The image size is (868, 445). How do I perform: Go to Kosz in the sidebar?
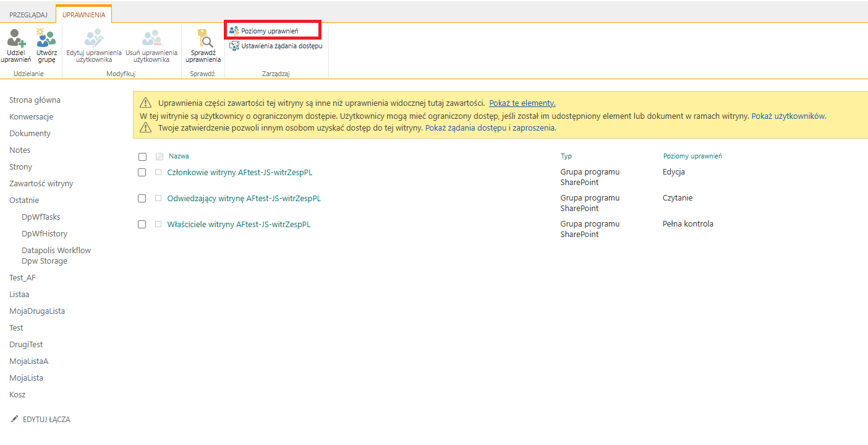17,395
